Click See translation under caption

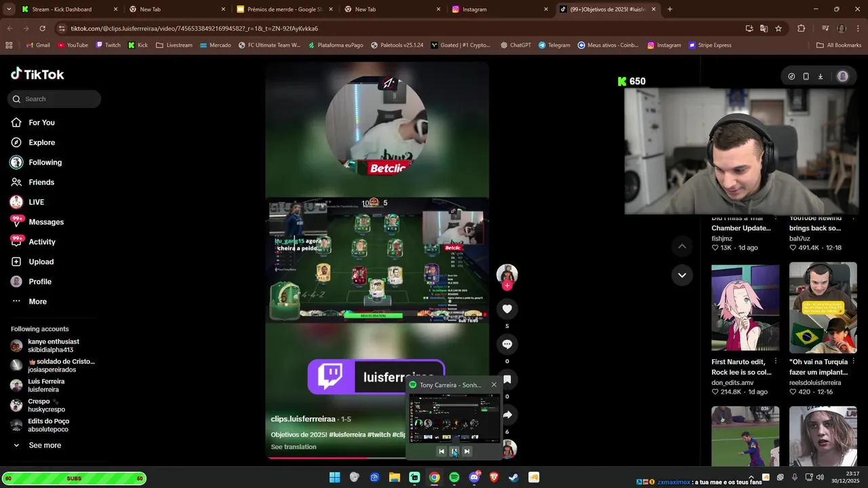coord(294,447)
